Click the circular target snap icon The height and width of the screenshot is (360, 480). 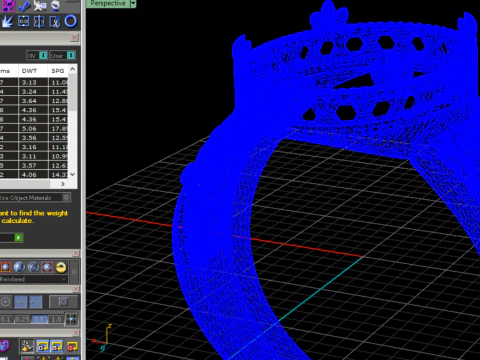click(5, 302)
